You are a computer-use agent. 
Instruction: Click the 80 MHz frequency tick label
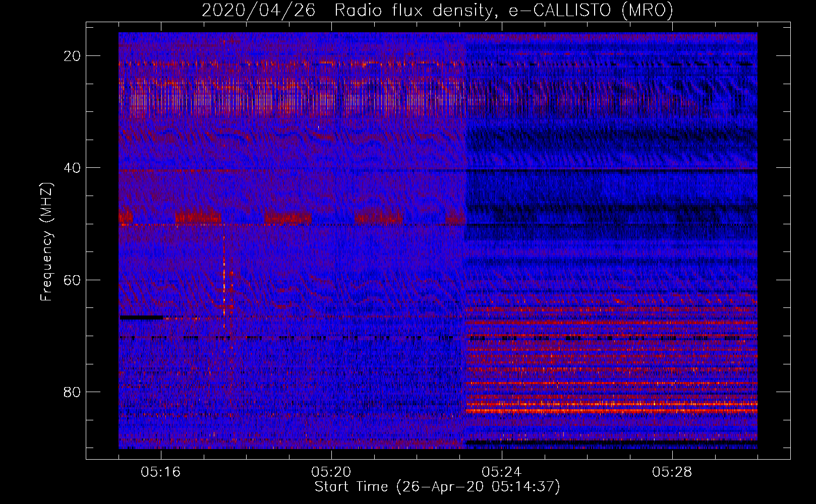73,392
